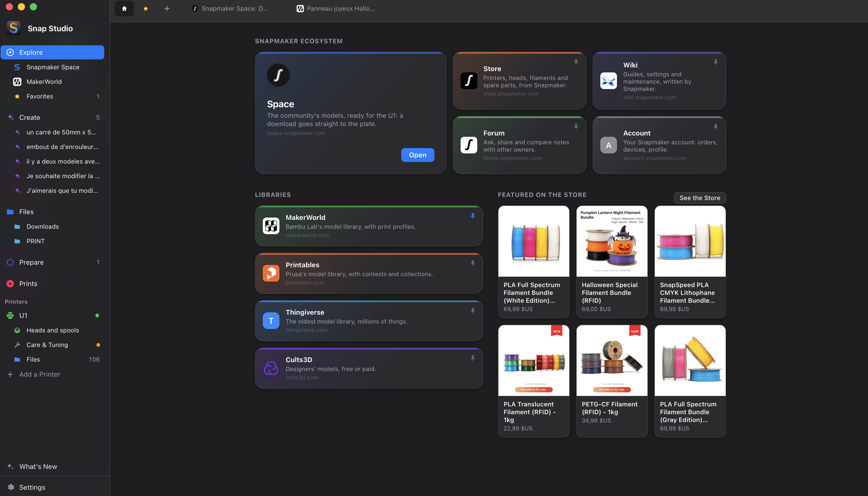The width and height of the screenshot is (868, 496).
Task: Select Explore in the sidebar
Action: [53, 52]
